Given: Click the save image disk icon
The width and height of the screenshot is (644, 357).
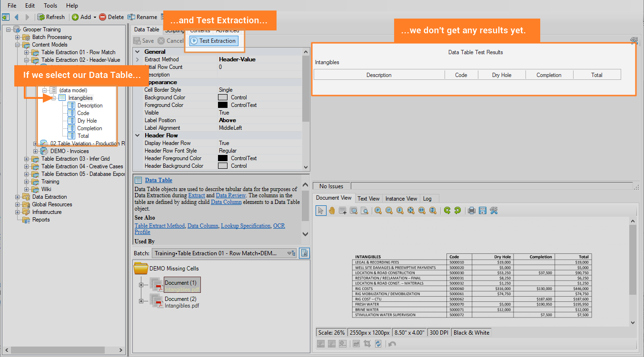Looking at the screenshot, I should tap(482, 211).
